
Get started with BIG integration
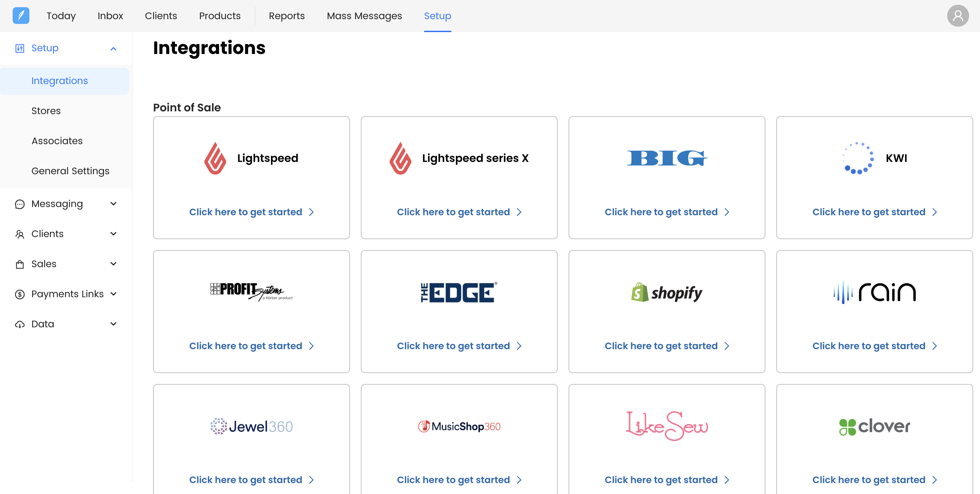(667, 212)
